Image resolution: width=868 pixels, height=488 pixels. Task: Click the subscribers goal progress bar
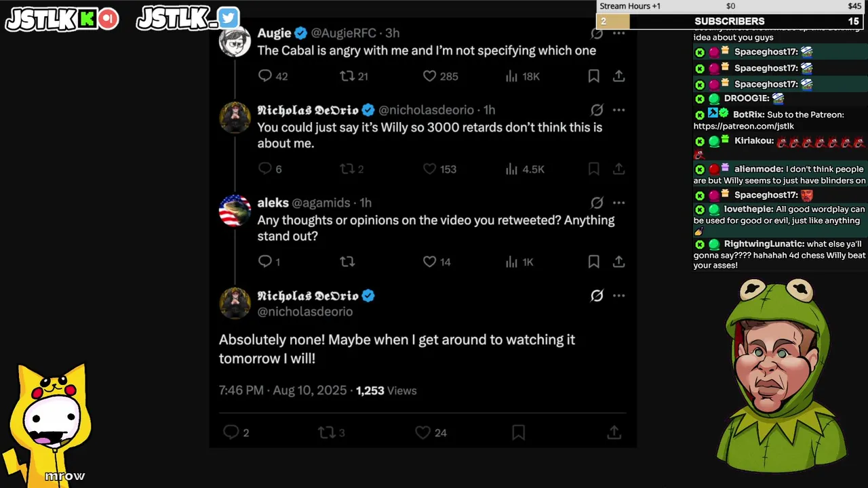[x=732, y=21]
